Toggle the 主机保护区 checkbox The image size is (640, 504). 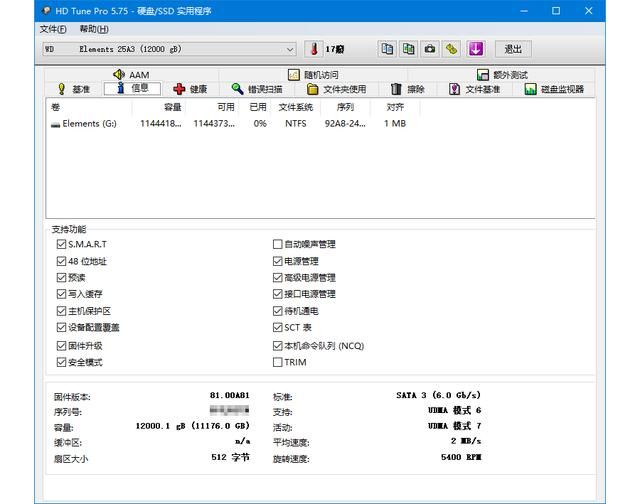(x=61, y=311)
